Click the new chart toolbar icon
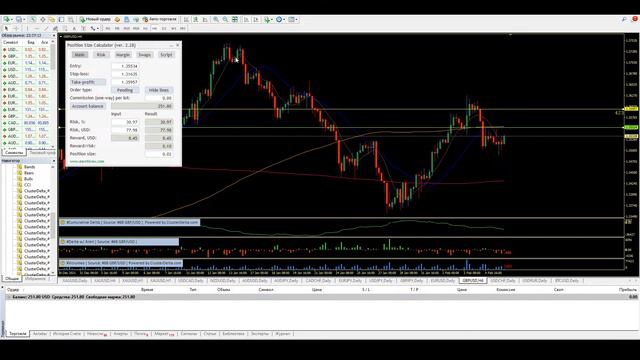 [x=7, y=19]
